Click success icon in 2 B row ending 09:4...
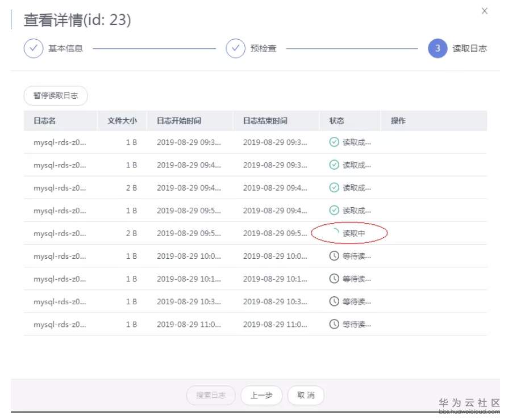Screen dimensions: 508x420 [x=334, y=188]
